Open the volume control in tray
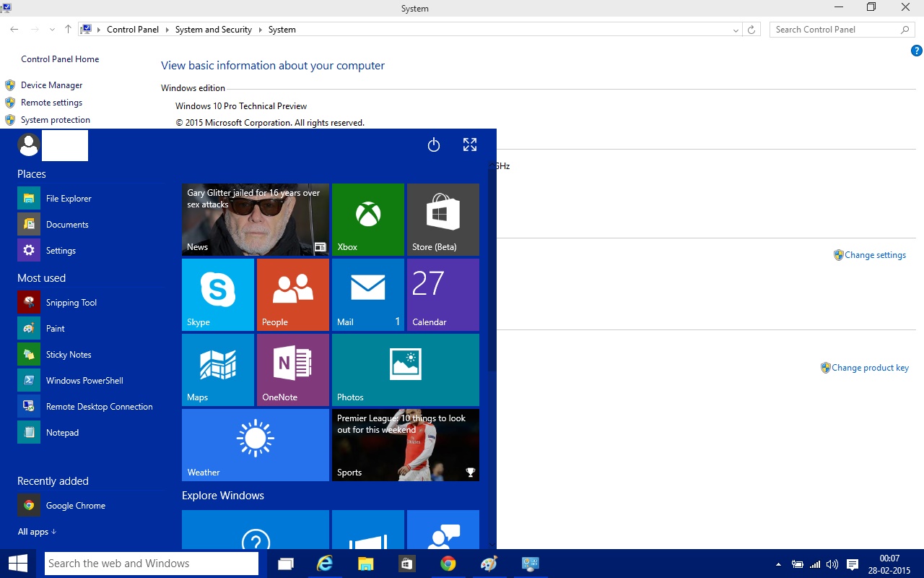This screenshot has height=578, width=924. click(832, 564)
